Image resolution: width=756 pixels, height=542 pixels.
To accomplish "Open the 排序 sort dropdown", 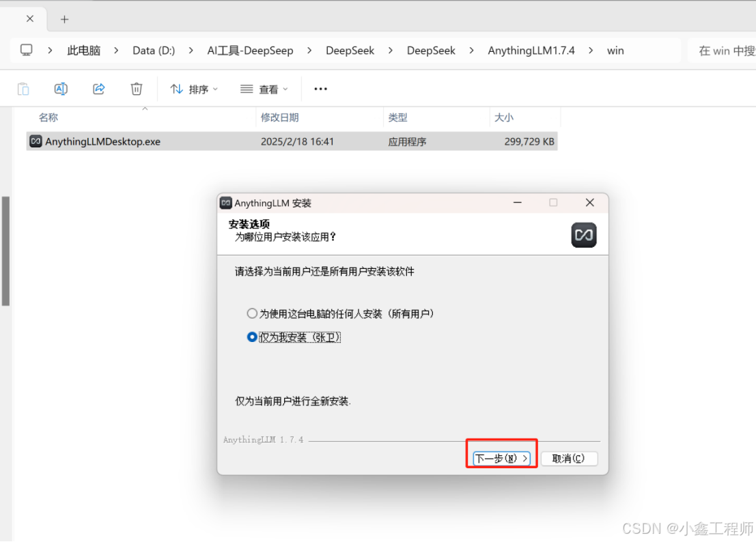I will 194,89.
